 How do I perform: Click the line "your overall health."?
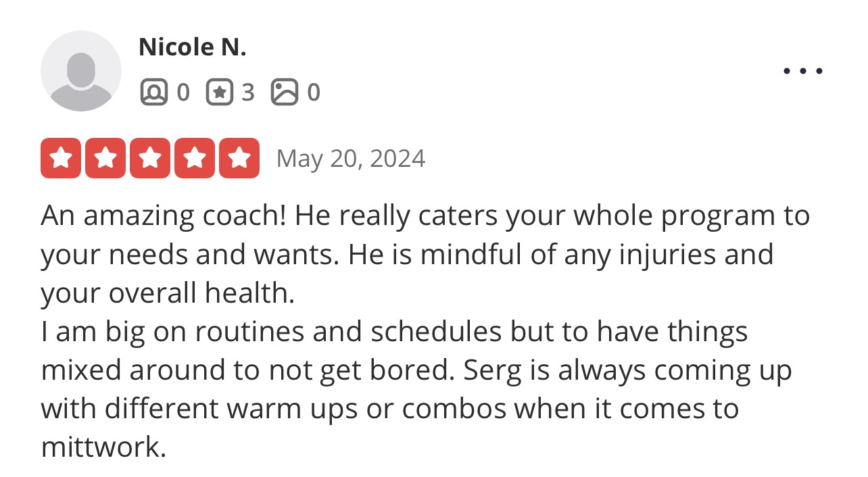pyautogui.click(x=168, y=294)
